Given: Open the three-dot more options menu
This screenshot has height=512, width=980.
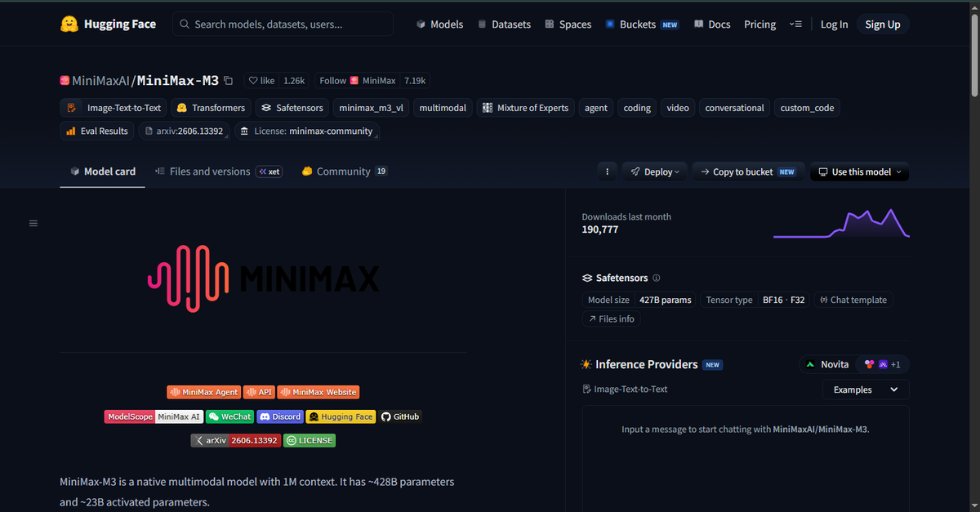Looking at the screenshot, I should point(607,171).
